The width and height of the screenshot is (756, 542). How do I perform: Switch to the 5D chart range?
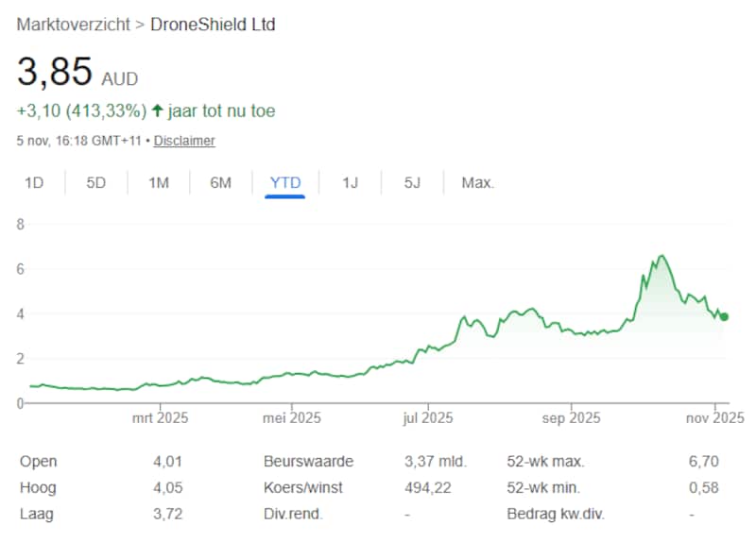coord(96,182)
